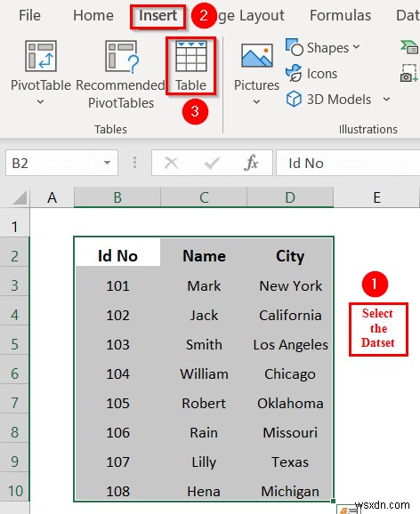Click formula bar expand dots handle

click(x=134, y=163)
